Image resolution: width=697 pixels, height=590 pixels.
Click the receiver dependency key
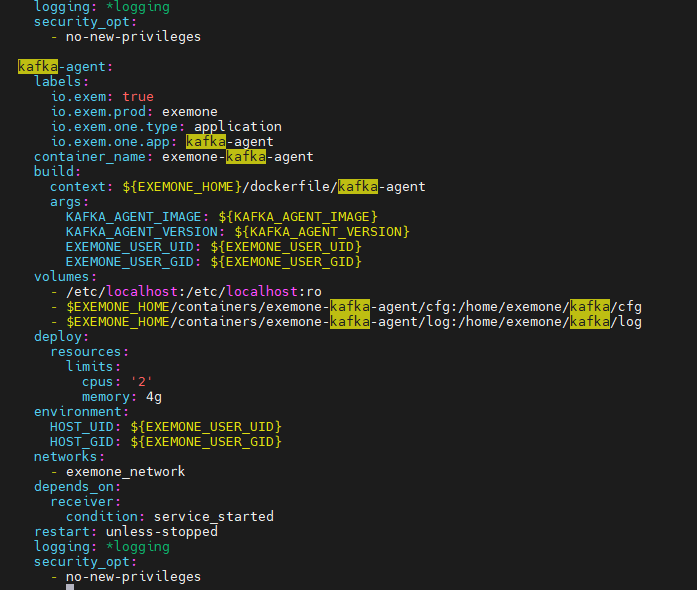tap(85, 502)
